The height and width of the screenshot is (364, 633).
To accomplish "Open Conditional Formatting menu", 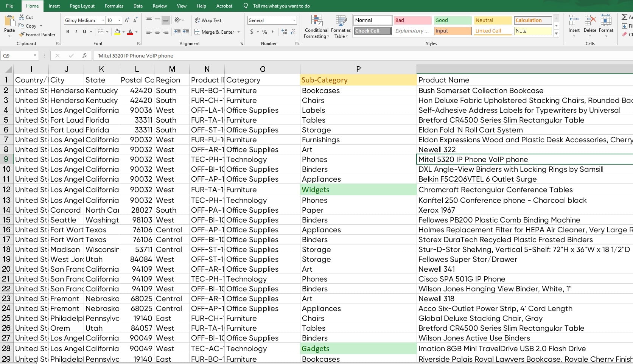I will pyautogui.click(x=316, y=26).
